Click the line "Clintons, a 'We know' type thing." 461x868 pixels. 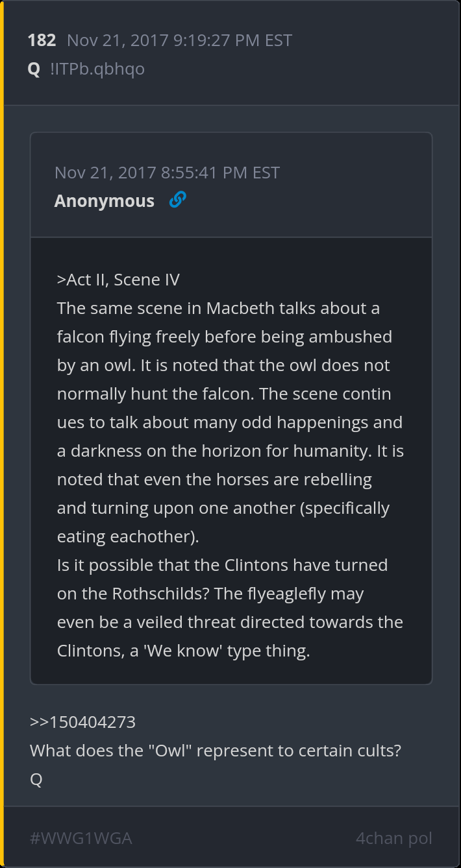point(183,651)
